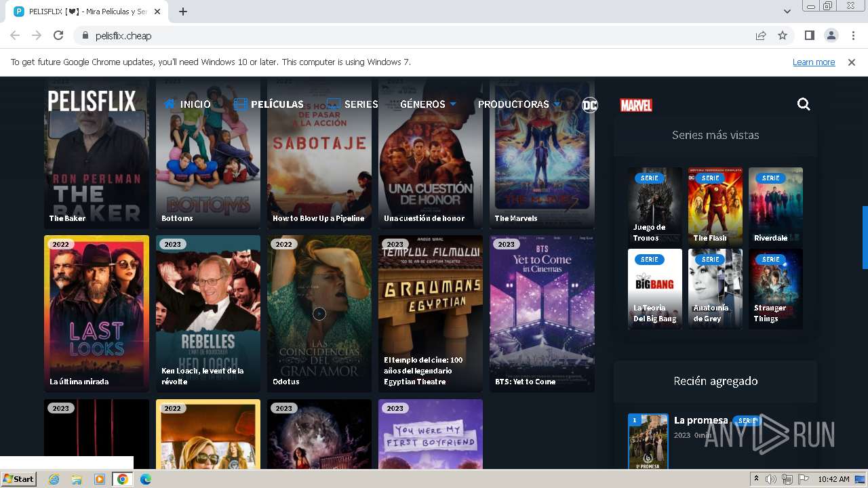Click Learn more link in update bar
The width and height of the screenshot is (868, 488).
click(814, 62)
